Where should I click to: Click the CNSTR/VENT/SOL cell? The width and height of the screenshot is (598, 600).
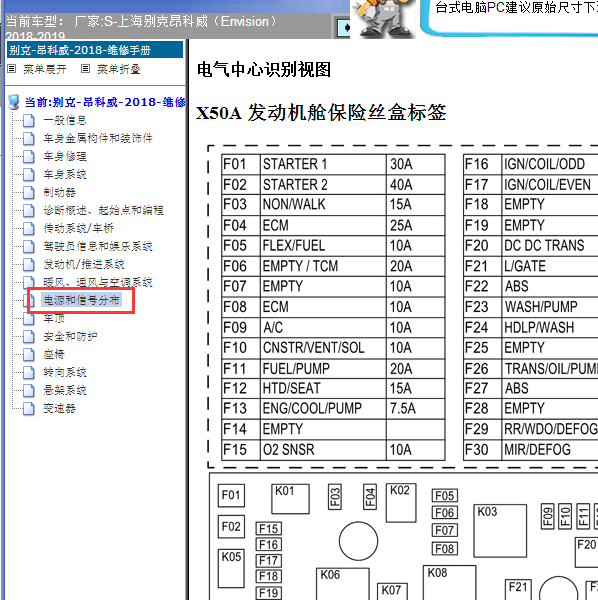pyautogui.click(x=323, y=348)
